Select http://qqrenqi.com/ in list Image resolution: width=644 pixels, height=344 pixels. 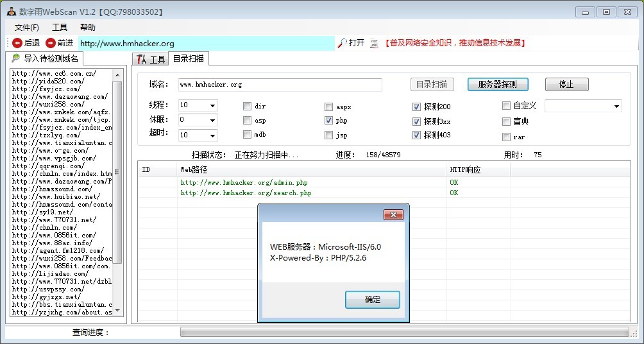(48, 166)
